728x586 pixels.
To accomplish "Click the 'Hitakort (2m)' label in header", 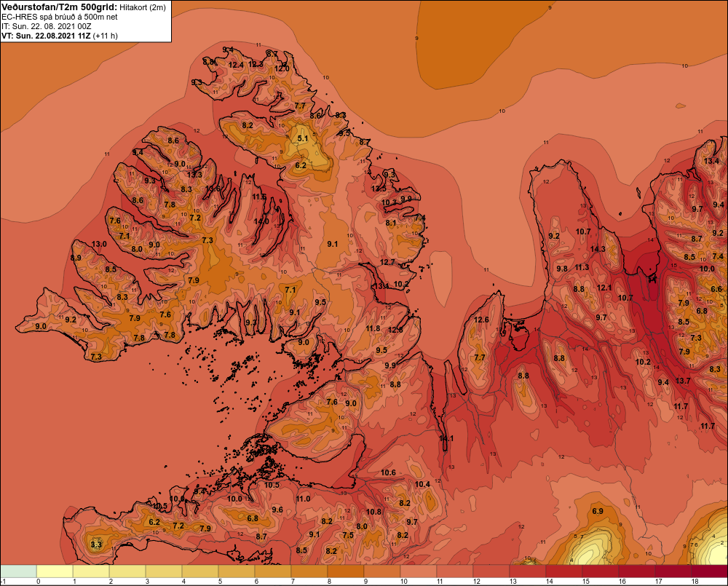I will tap(141, 7).
